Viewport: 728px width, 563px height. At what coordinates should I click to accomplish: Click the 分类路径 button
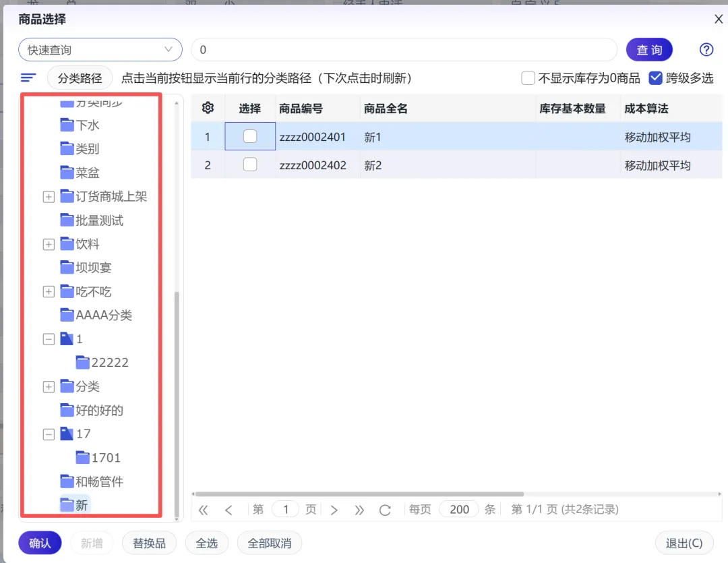[79, 78]
